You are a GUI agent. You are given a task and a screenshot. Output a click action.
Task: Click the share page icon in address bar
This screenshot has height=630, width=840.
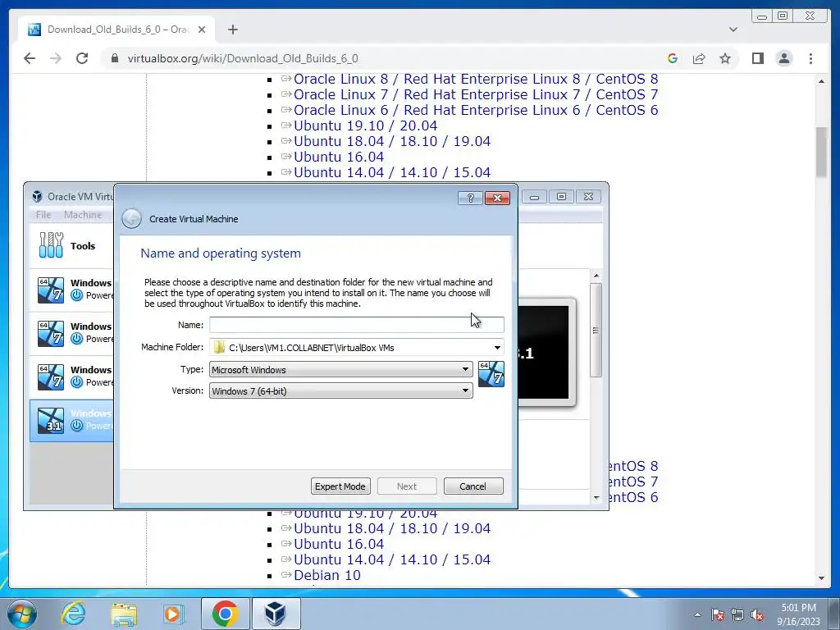(699, 58)
